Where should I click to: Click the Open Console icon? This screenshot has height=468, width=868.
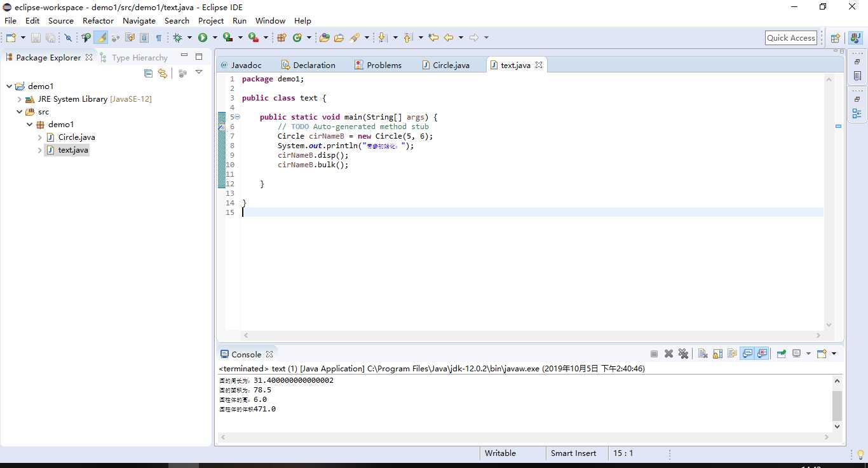pos(822,354)
